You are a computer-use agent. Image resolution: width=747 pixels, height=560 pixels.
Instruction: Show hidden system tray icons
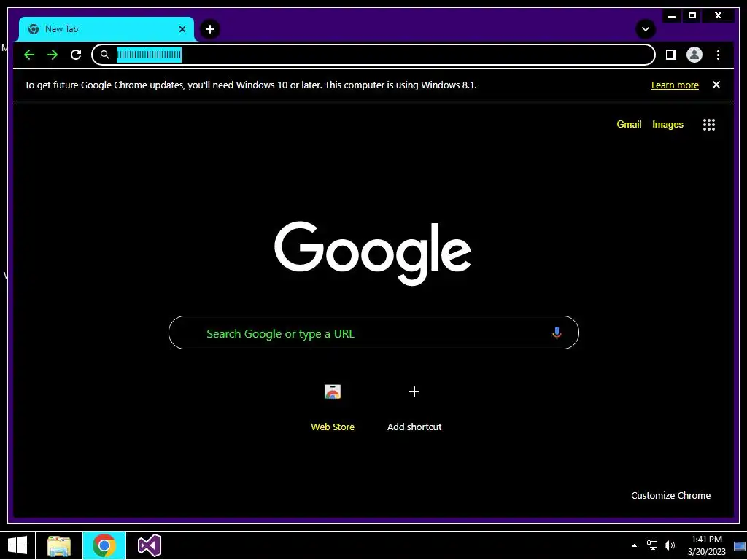click(x=634, y=545)
